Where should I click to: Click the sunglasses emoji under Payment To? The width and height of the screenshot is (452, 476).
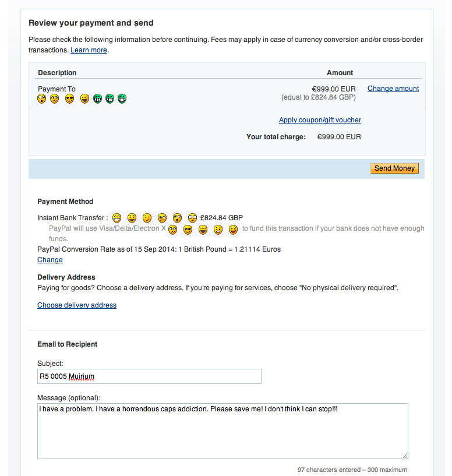click(70, 99)
